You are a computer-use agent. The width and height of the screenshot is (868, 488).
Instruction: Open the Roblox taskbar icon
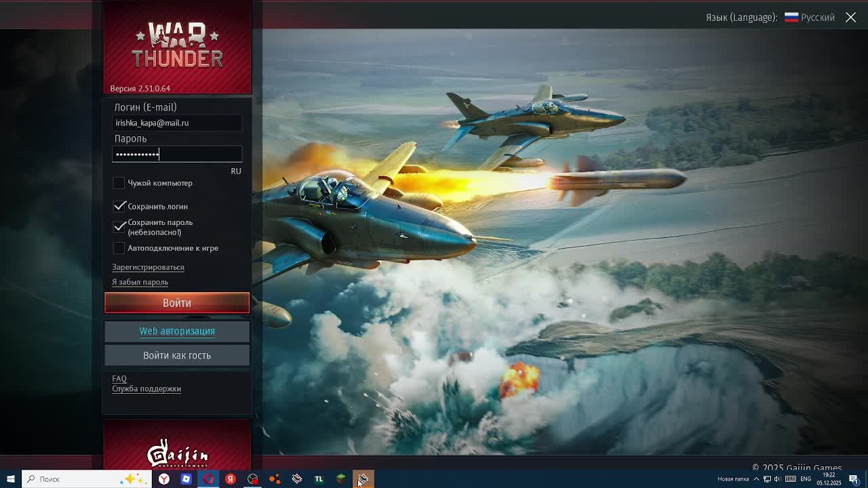(x=186, y=479)
